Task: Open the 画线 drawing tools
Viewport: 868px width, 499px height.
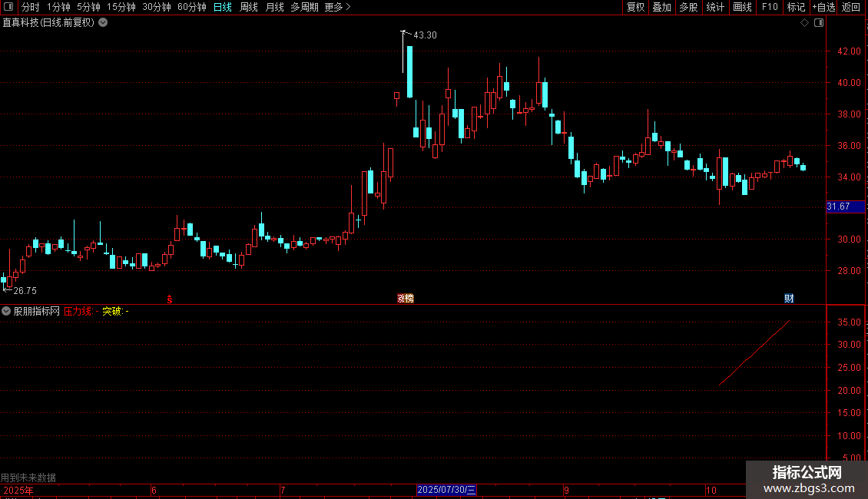Action: click(742, 7)
